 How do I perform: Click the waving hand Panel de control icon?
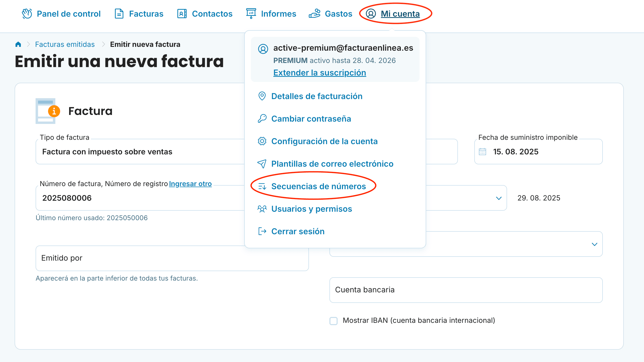coord(27,14)
